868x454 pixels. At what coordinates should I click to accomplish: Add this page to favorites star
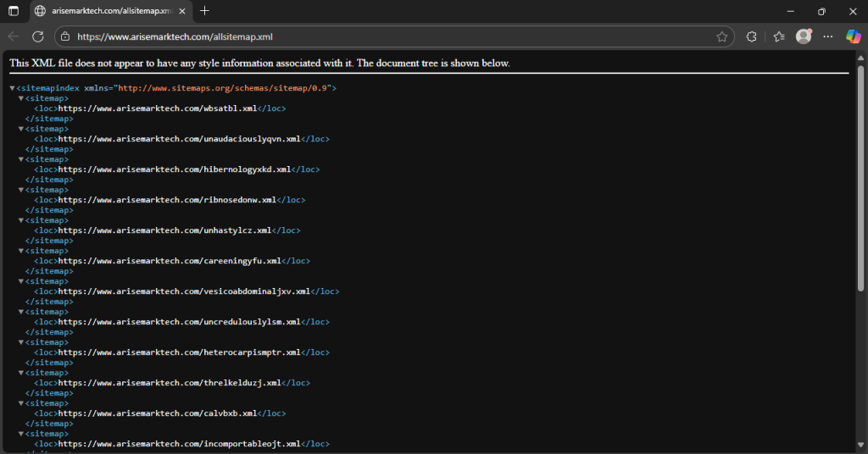click(x=721, y=36)
